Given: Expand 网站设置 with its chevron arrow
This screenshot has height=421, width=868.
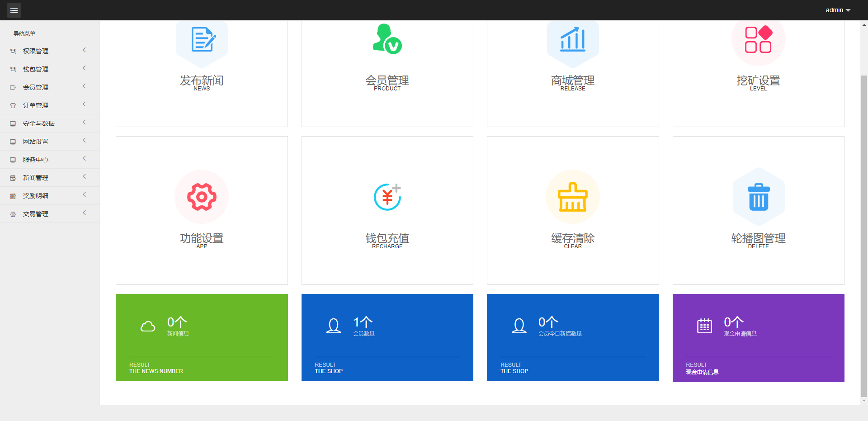Looking at the screenshot, I should [84, 141].
